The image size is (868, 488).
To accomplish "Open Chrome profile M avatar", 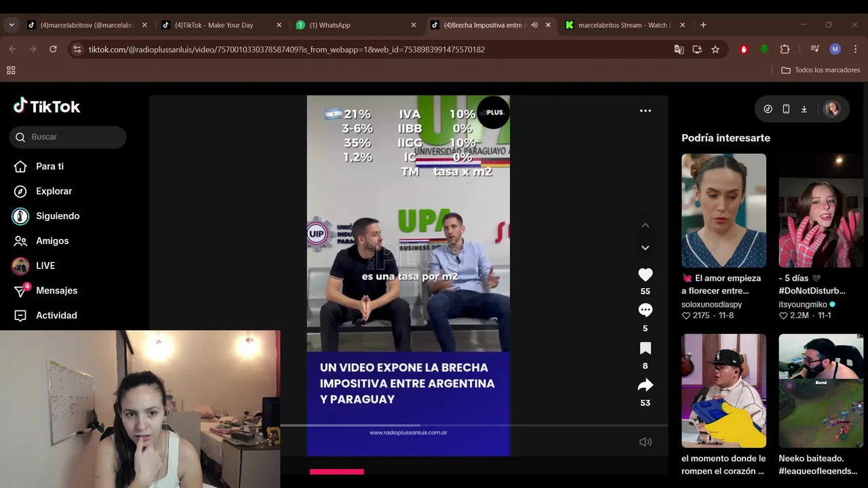I will pos(835,49).
